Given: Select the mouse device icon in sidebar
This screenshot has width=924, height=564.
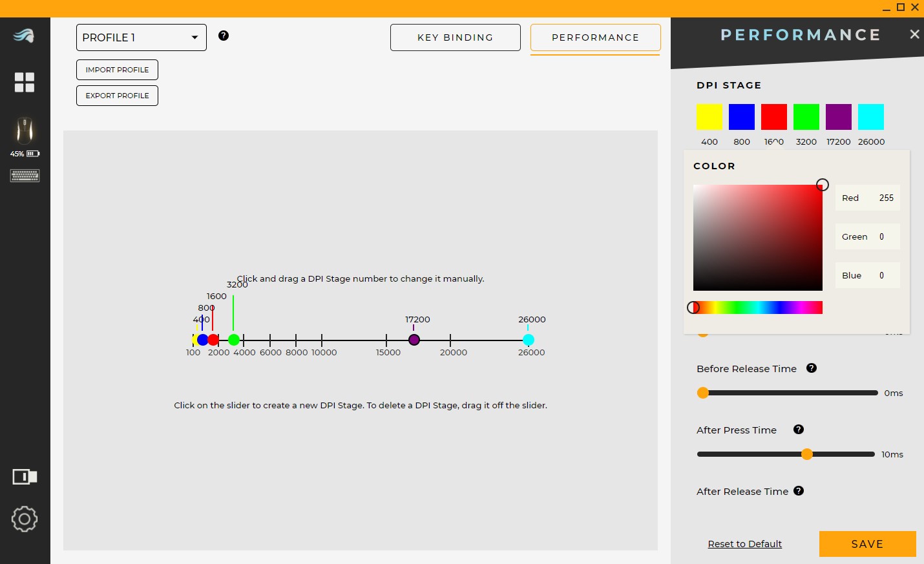Looking at the screenshot, I should point(25,131).
